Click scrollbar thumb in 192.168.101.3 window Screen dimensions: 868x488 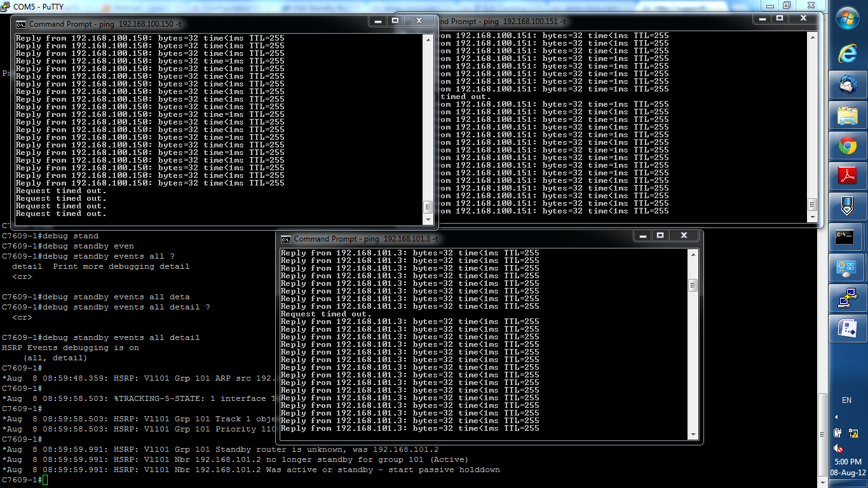(693, 285)
